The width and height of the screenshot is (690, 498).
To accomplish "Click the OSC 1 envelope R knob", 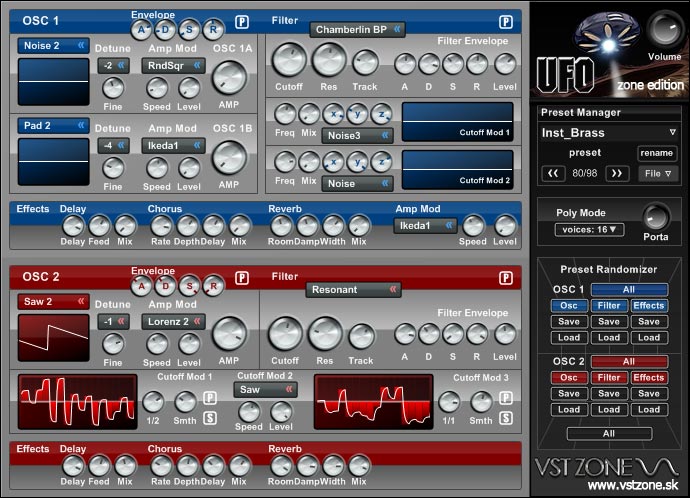I will 213,30.
